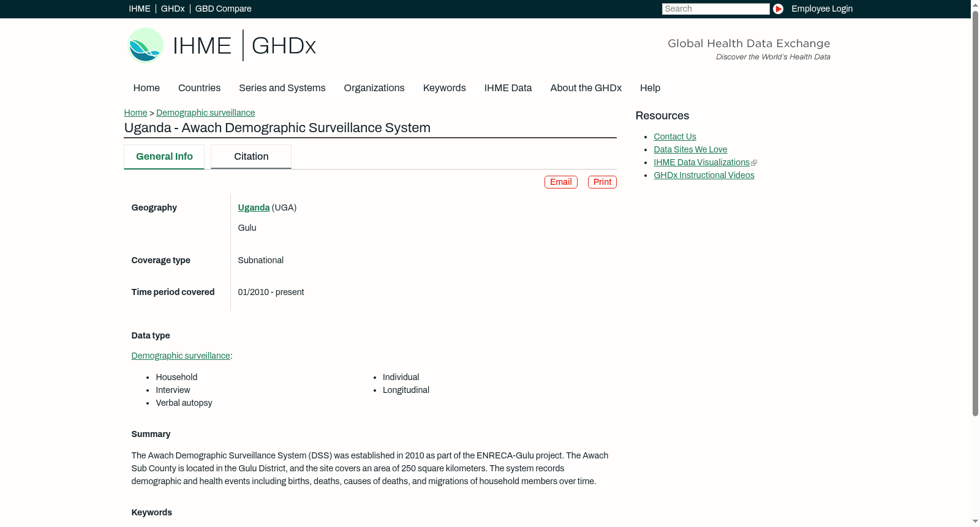This screenshot has height=527, width=980.
Task: Open the external link icon beside IHME Data Visualizations
Action: (754, 163)
